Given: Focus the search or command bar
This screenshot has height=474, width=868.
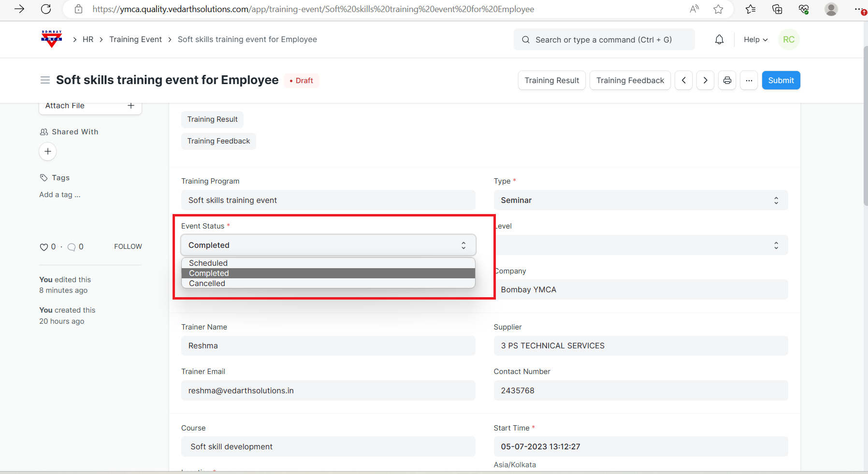Looking at the screenshot, I should [x=604, y=40].
